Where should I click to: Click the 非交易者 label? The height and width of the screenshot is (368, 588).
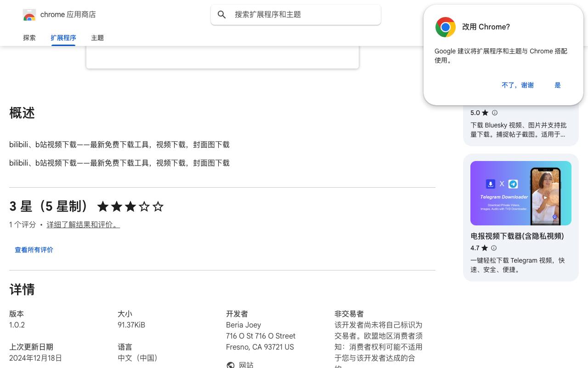[x=349, y=314]
